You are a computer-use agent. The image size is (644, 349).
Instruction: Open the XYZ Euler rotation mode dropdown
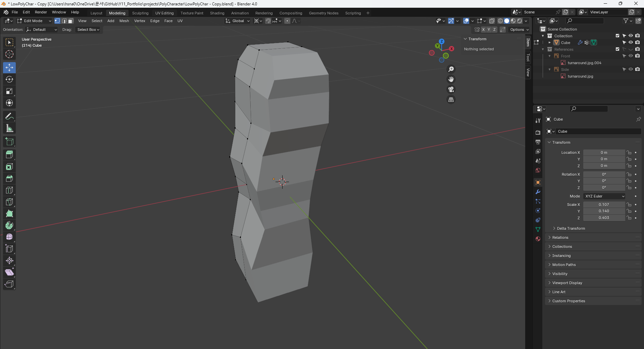[604, 196]
